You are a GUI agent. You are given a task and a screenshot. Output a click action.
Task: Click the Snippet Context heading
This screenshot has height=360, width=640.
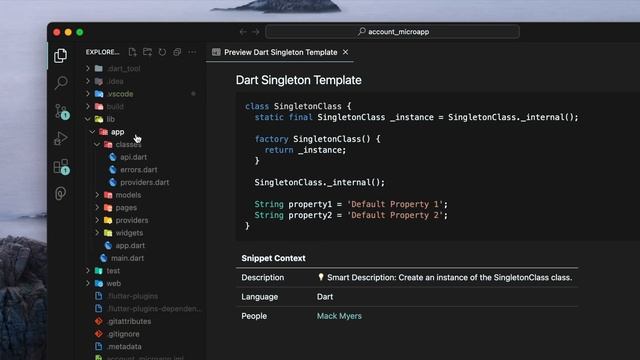[x=273, y=258]
